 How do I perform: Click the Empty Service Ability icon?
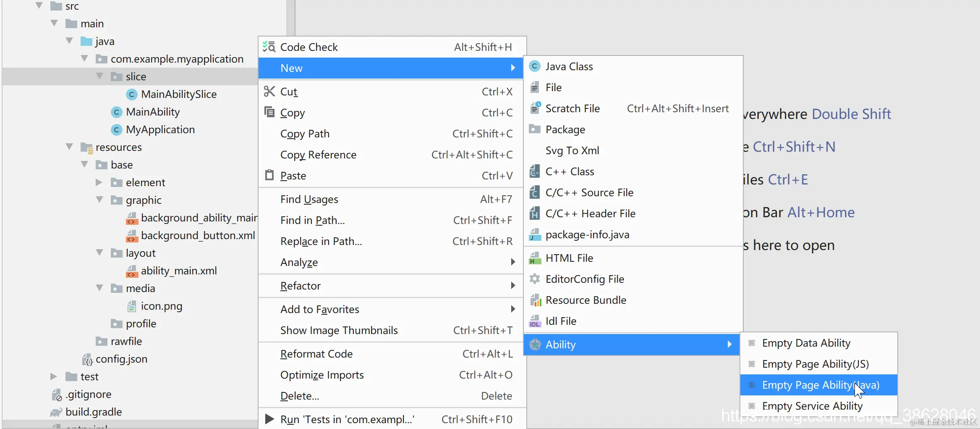tap(752, 406)
